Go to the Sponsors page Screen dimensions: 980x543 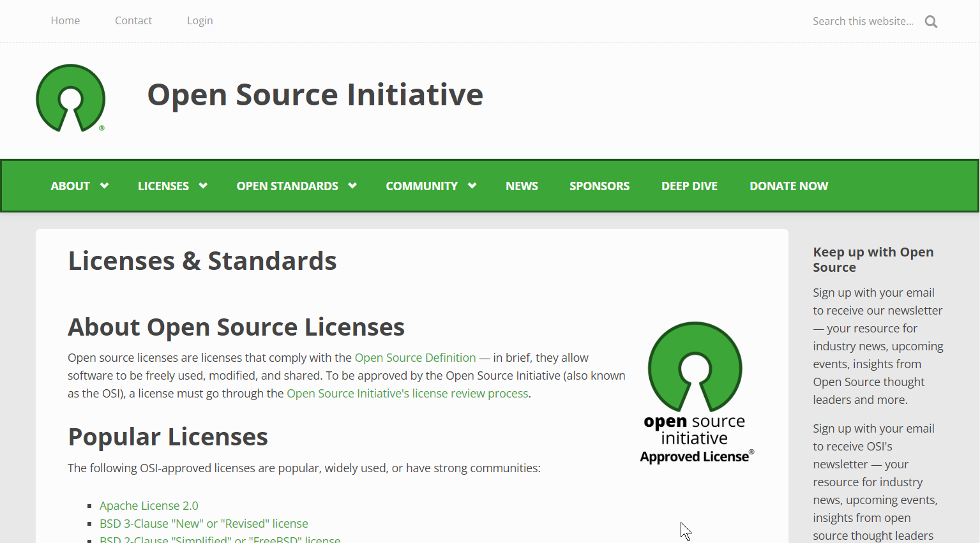pyautogui.click(x=599, y=186)
